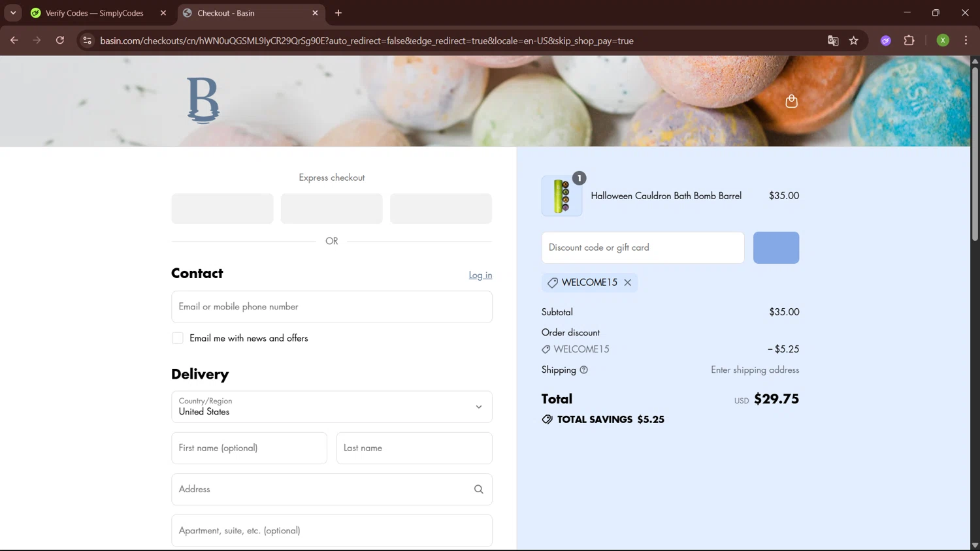Viewport: 980px width, 551px height.
Task: Click the WELCOME15 applied code tag
Action: 589,283
